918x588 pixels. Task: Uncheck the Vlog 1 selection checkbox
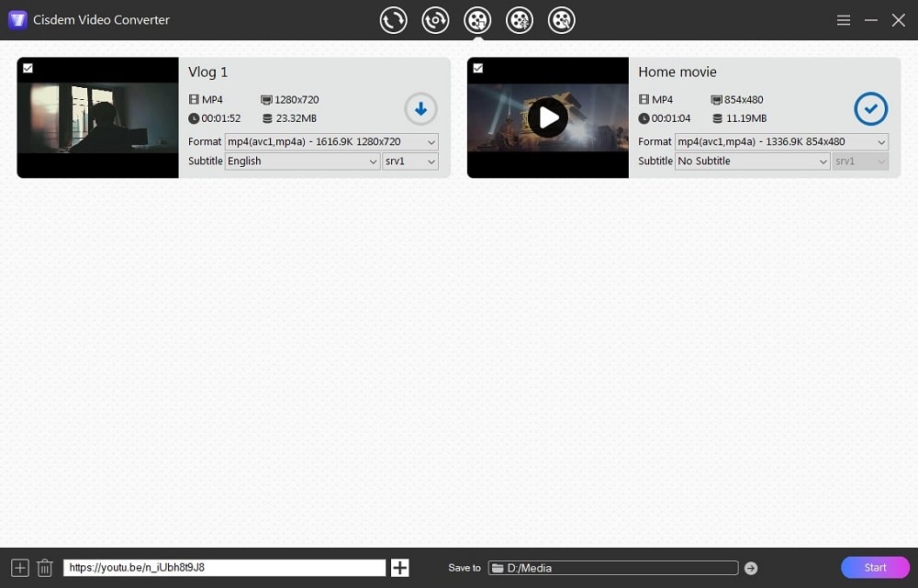pos(28,67)
